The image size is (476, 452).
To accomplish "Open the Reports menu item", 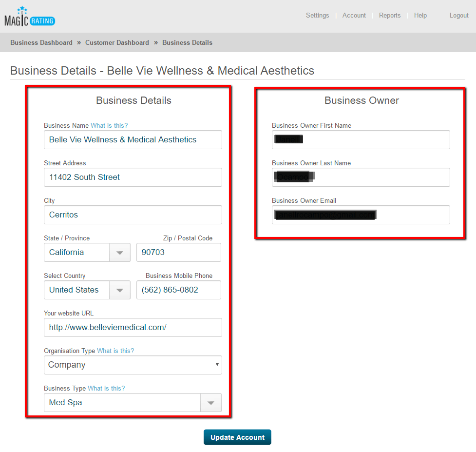I will pyautogui.click(x=389, y=16).
